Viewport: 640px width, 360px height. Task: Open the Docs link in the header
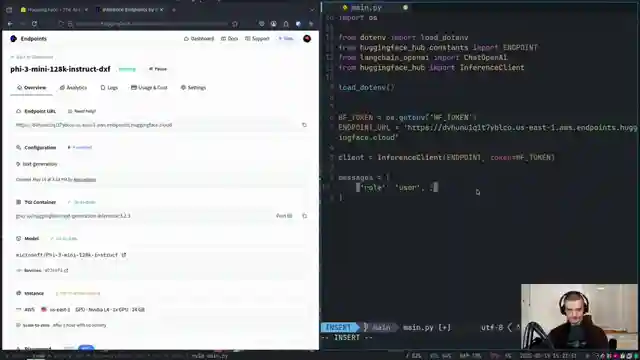(x=229, y=38)
